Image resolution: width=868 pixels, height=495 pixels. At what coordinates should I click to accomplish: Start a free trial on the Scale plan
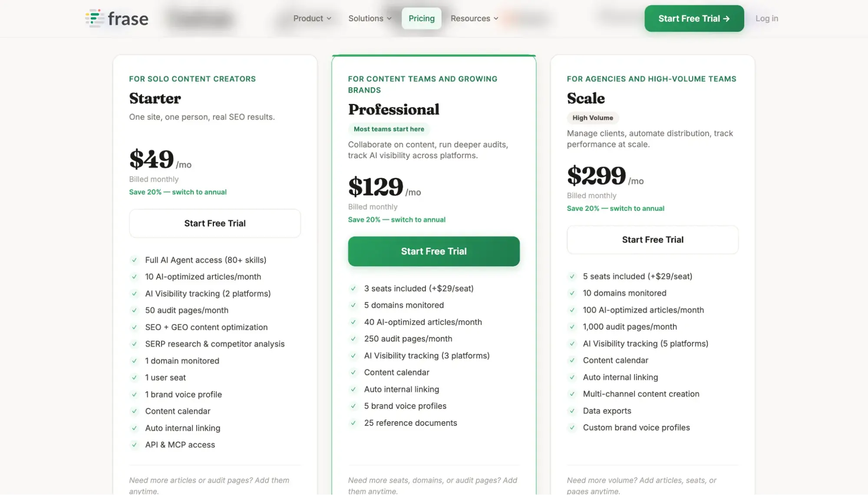[x=652, y=239]
